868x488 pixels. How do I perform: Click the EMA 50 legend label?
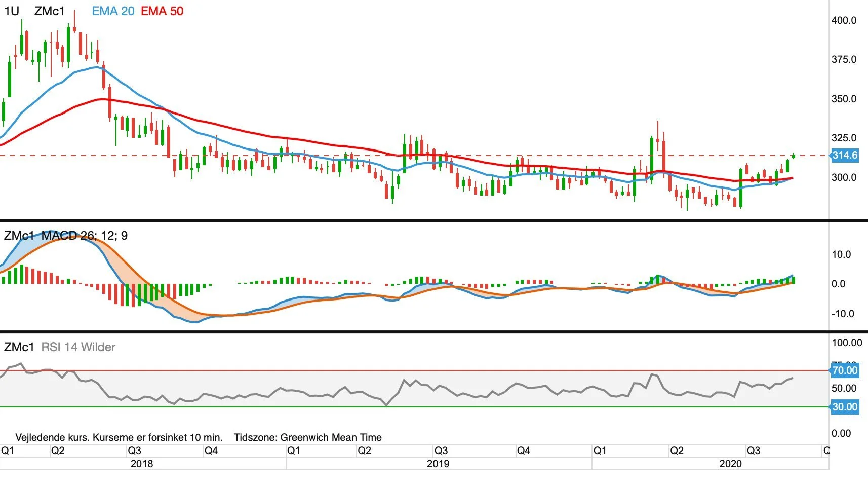[x=162, y=11]
